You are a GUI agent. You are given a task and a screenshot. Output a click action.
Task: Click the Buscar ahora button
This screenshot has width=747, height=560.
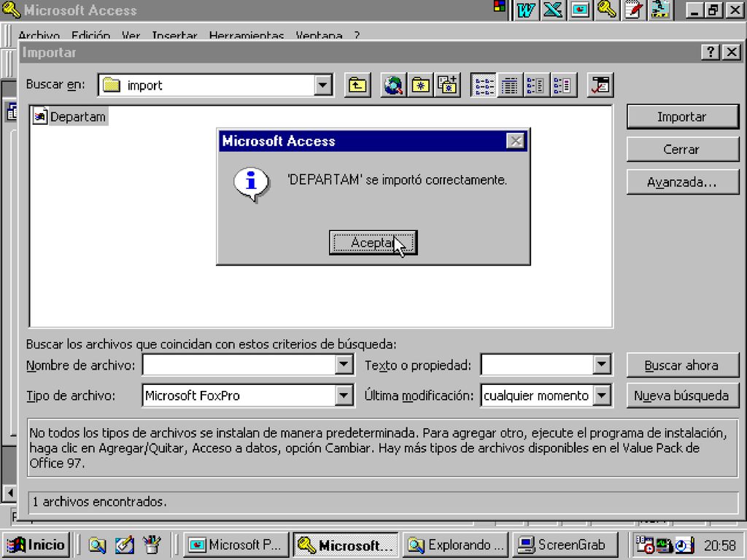click(x=682, y=365)
